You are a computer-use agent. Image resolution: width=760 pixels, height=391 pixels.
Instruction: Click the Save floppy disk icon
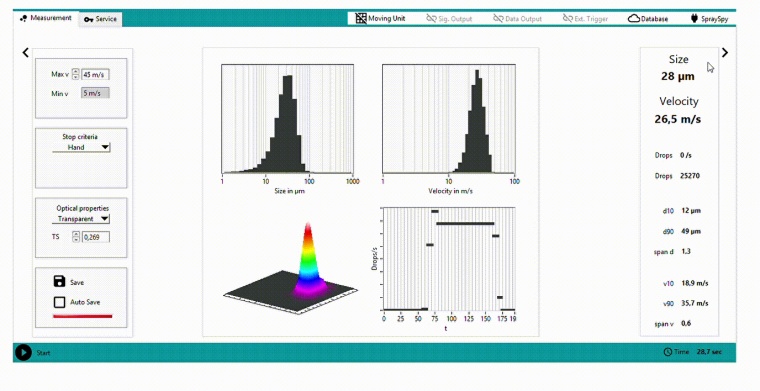tap(59, 282)
